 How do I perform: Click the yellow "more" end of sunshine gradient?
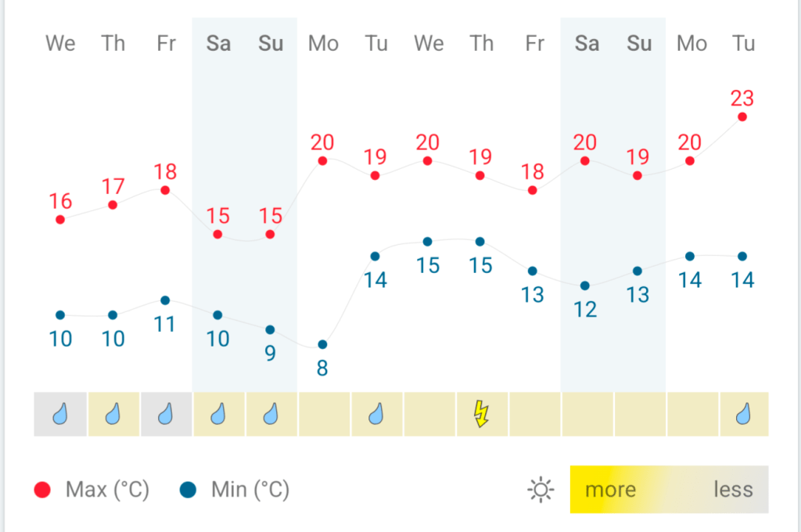[x=610, y=490]
